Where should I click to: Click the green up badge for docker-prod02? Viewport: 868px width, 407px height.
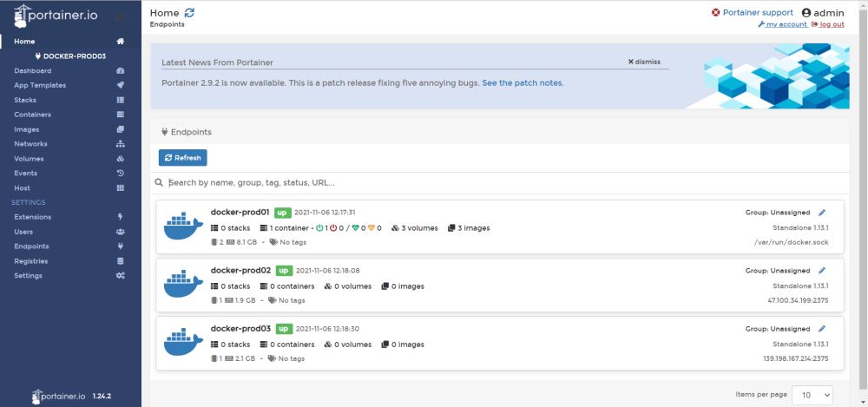pyautogui.click(x=284, y=270)
